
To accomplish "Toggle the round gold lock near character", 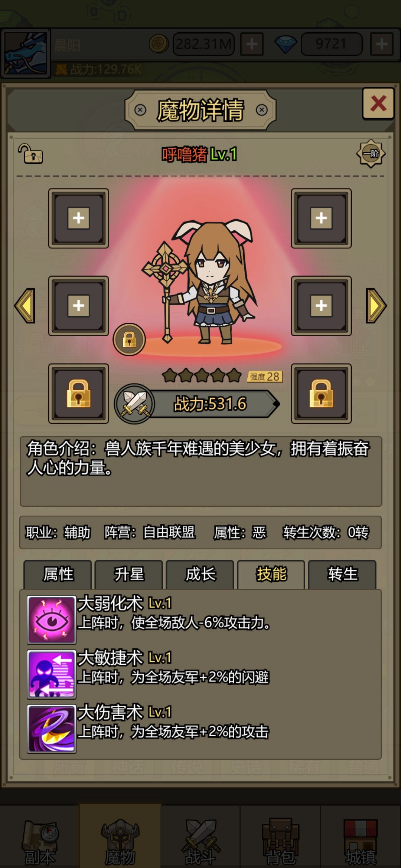I will (129, 339).
